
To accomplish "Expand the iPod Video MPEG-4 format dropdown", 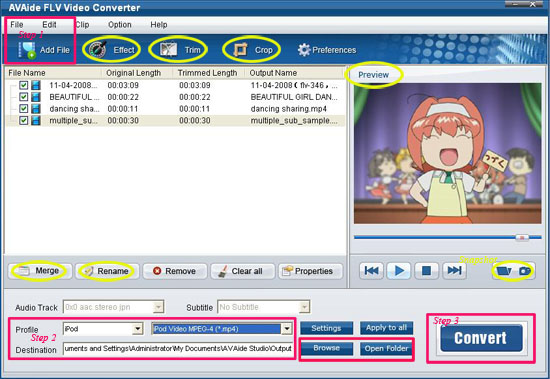I will point(287,329).
